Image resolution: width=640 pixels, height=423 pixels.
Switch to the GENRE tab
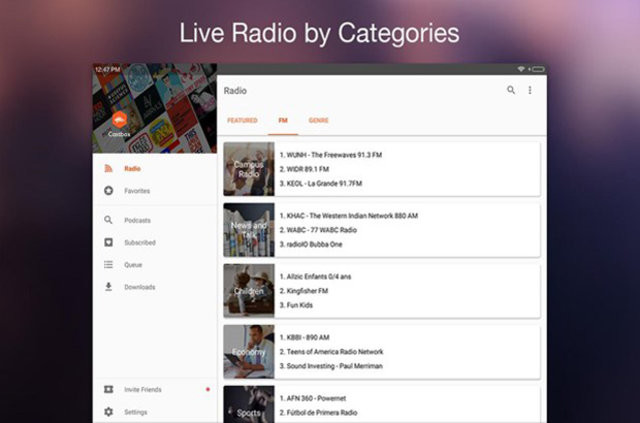point(318,120)
